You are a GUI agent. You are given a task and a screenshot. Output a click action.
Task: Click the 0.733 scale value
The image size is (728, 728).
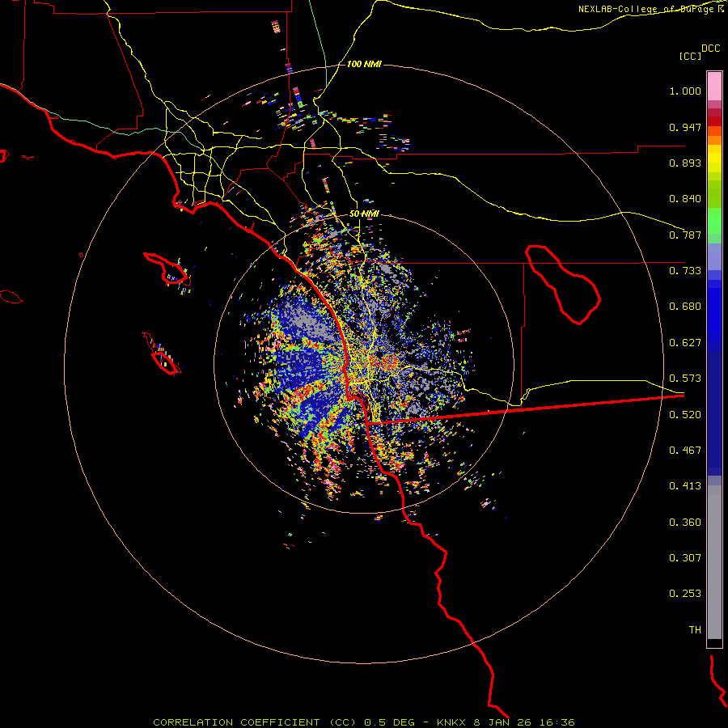coord(685,271)
